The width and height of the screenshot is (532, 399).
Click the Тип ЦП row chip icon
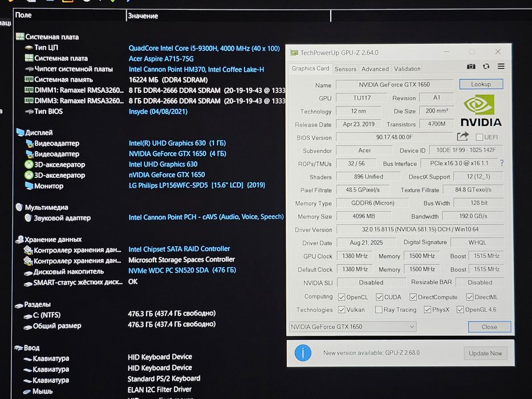(x=29, y=47)
